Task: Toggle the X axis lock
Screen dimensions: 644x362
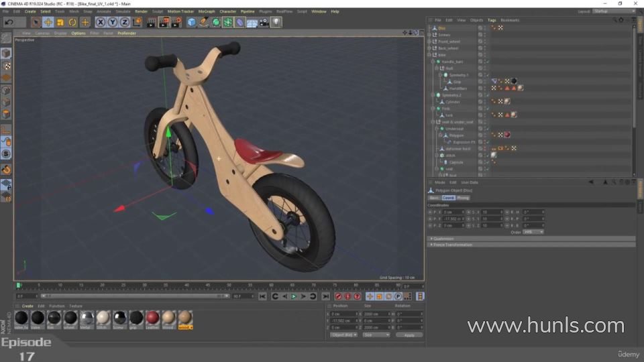Action: (x=101, y=22)
